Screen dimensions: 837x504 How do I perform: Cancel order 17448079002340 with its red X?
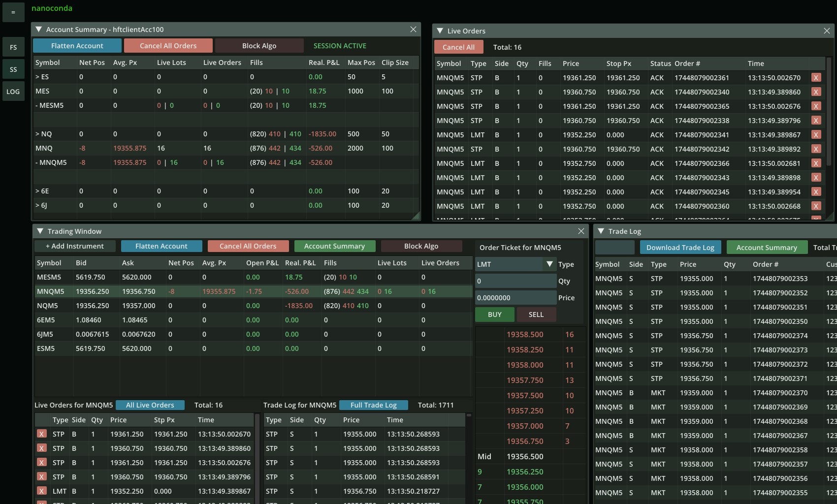click(816, 92)
